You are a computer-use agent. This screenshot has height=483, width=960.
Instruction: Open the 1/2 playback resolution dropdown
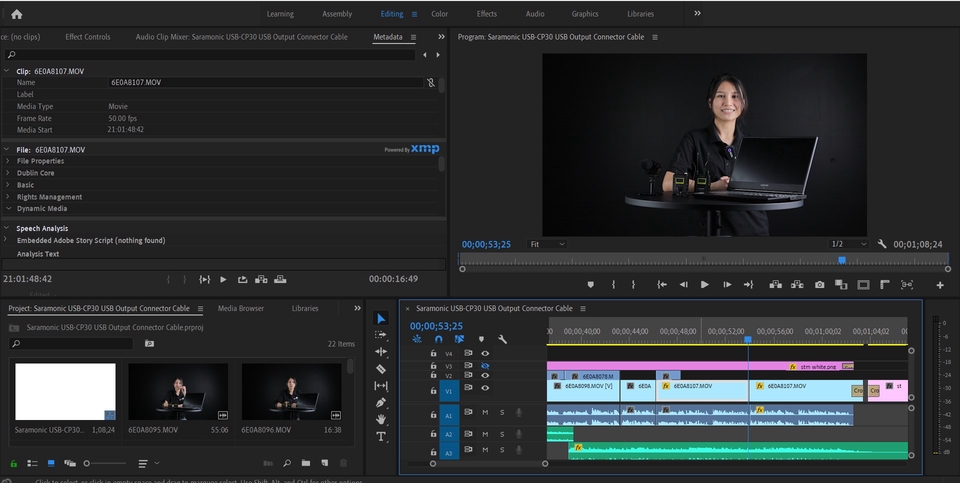(849, 244)
